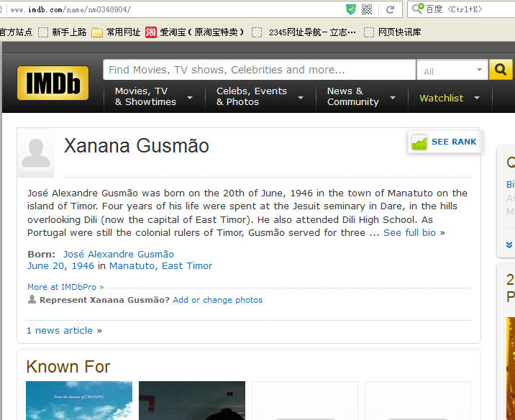Click the person icon next to Represent

click(32, 299)
